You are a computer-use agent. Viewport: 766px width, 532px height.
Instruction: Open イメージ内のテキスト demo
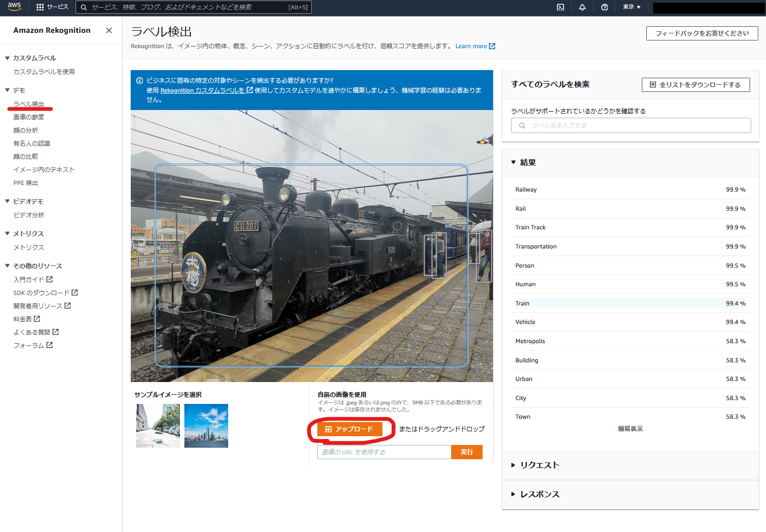point(44,170)
